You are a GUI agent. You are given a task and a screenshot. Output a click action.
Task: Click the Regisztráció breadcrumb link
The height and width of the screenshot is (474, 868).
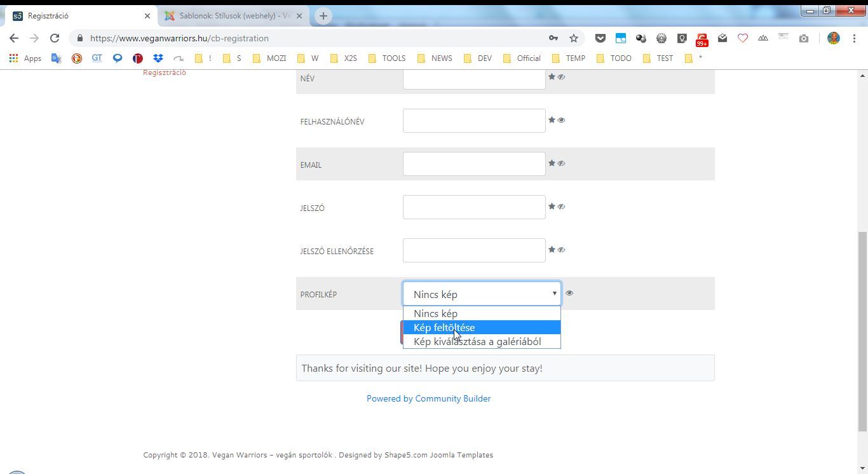[165, 72]
